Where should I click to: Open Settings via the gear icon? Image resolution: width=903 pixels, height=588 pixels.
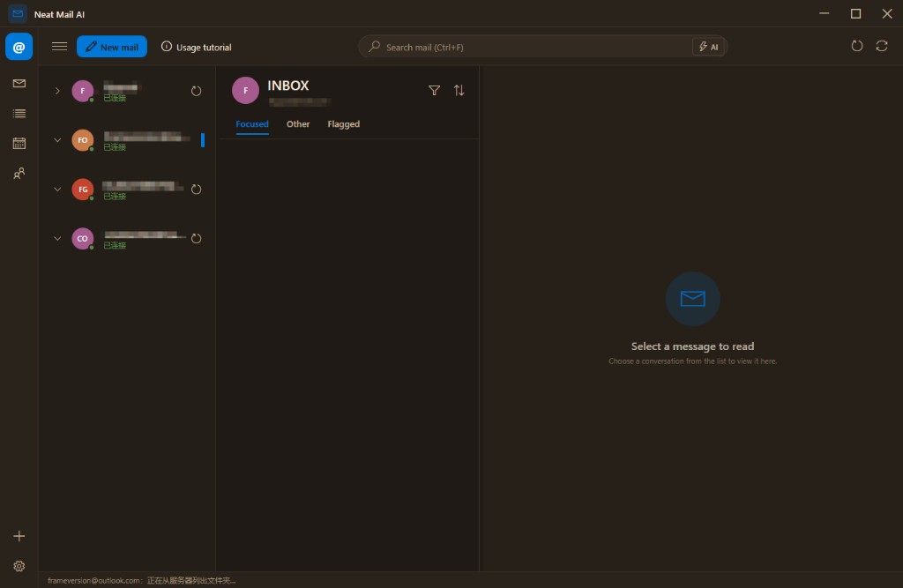19,565
